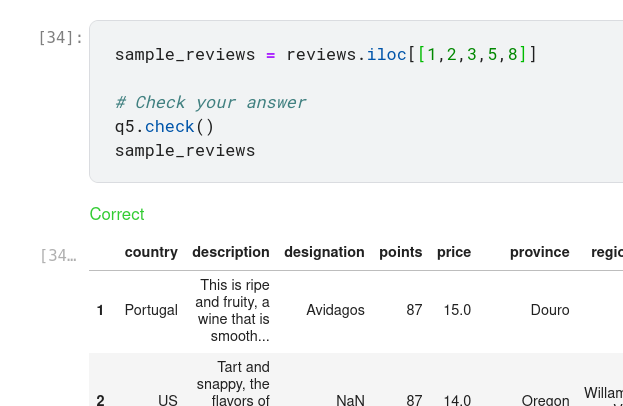The height and width of the screenshot is (406, 623).
Task: Click the 'designation' column header
Action: 324,252
